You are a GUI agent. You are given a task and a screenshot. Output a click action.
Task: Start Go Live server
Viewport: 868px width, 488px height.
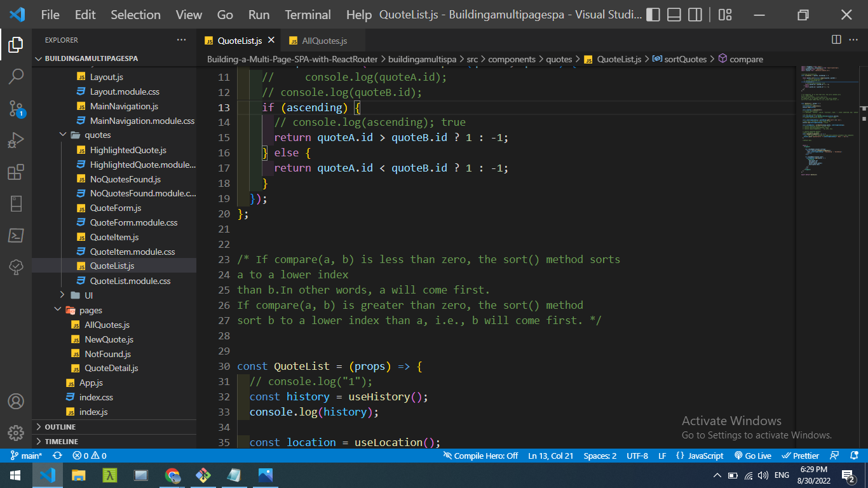(x=753, y=456)
